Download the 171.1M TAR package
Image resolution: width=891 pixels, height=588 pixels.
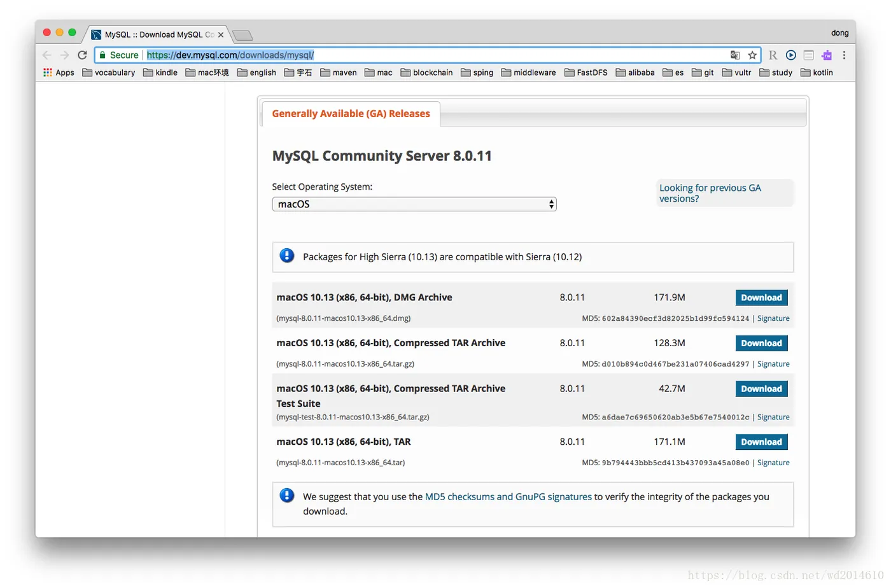[761, 442]
